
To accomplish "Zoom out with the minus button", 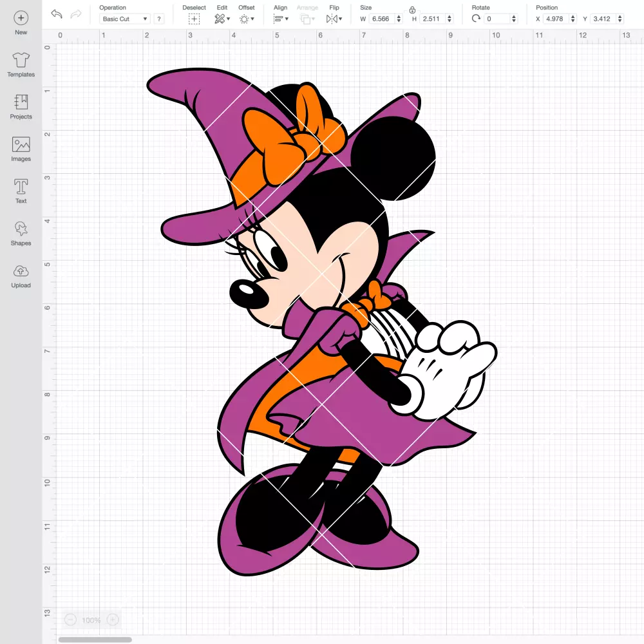I will point(71,620).
